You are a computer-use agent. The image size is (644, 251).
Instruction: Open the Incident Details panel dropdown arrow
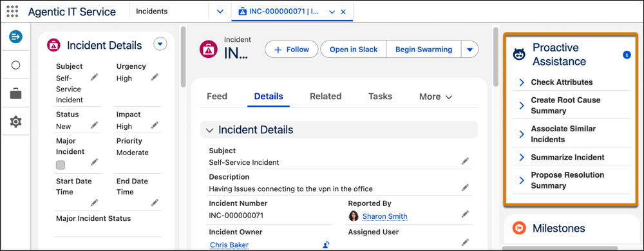tap(160, 44)
